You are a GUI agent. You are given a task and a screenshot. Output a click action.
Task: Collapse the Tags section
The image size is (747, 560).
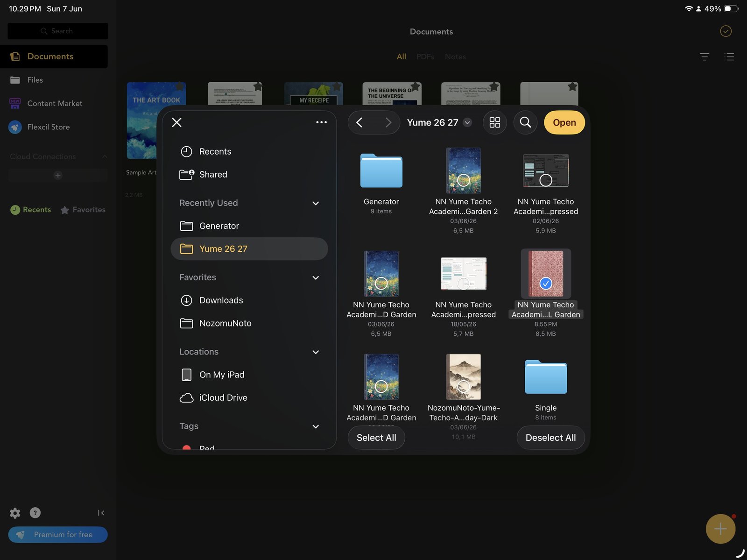coord(316,426)
